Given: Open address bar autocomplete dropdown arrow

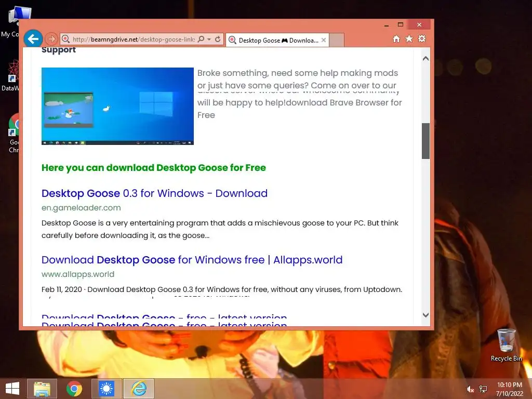Looking at the screenshot, I should tap(209, 39).
